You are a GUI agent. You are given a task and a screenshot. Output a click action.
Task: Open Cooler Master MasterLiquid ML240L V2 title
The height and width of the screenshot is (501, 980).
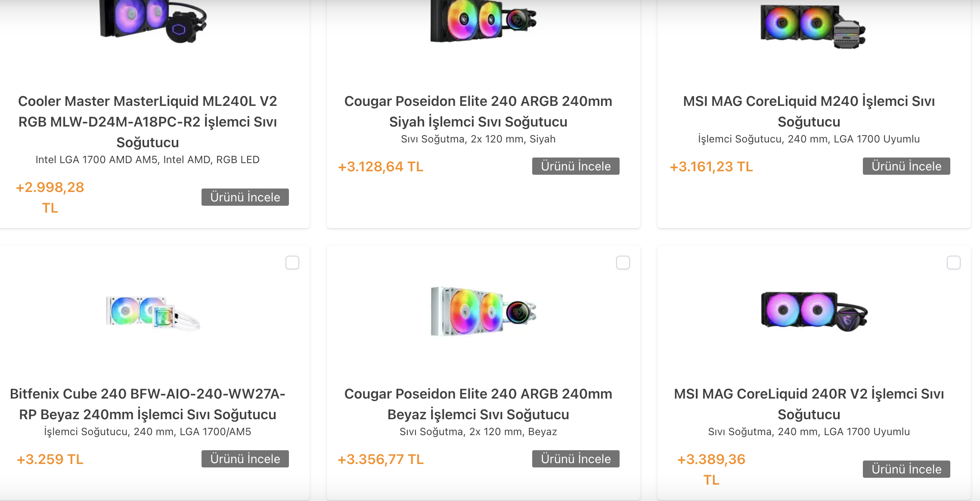(x=148, y=121)
